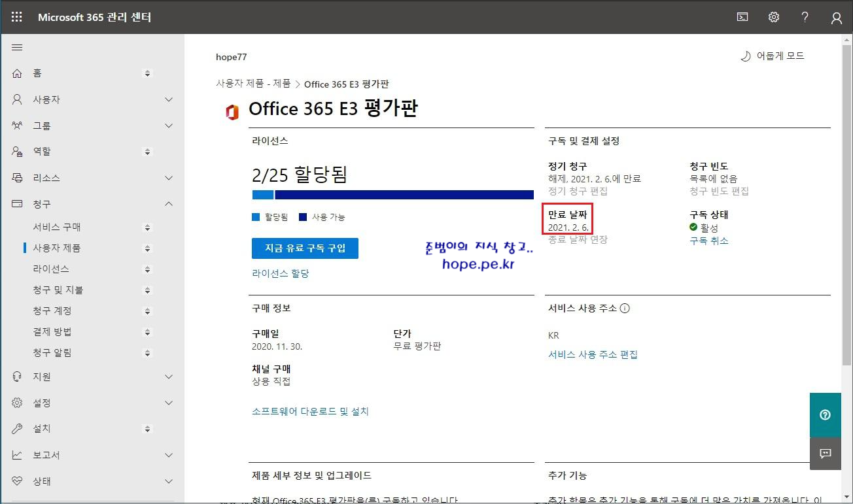Open the 서비스 사용 주소 편집 link

[593, 354]
